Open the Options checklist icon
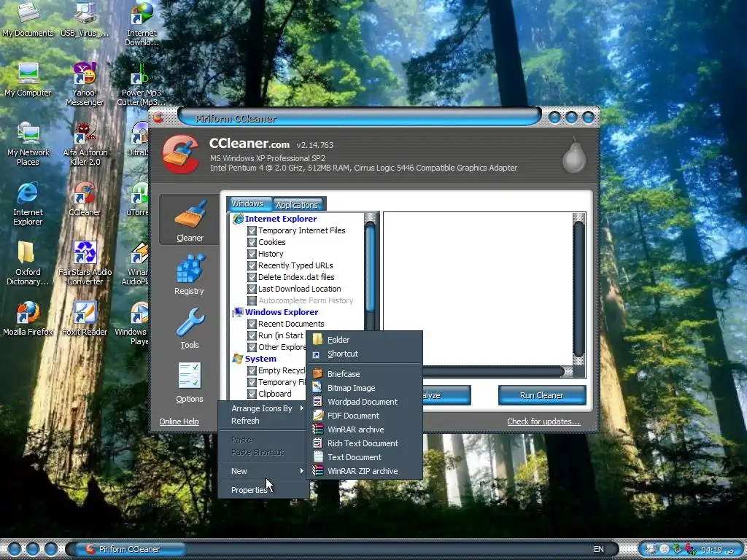 190,376
